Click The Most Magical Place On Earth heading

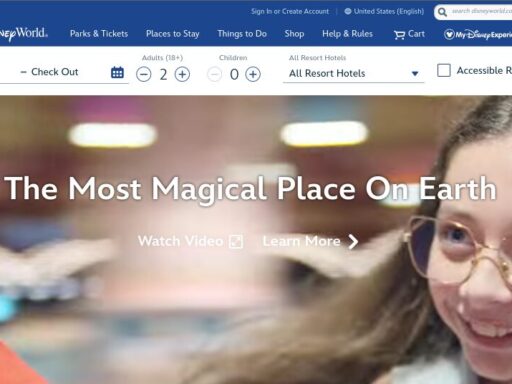click(251, 189)
